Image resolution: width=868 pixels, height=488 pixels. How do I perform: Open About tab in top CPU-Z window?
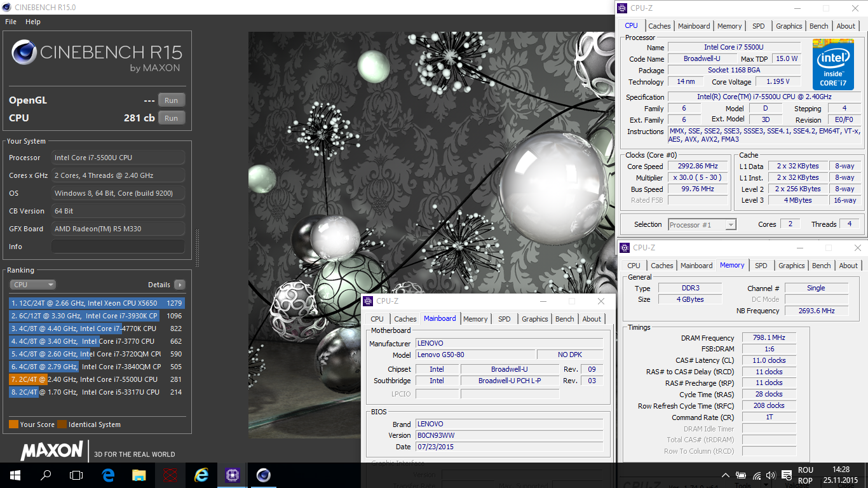tap(846, 26)
